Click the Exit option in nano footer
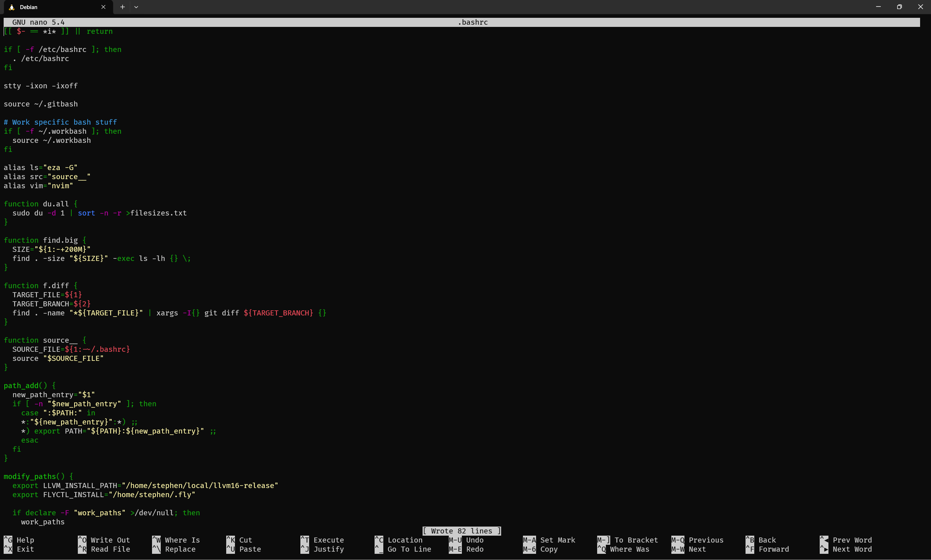This screenshot has height=560, width=931. click(x=25, y=549)
